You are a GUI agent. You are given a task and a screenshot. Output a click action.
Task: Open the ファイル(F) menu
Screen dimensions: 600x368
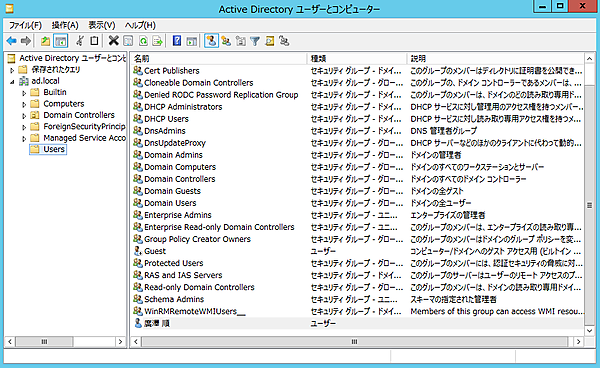[25, 25]
